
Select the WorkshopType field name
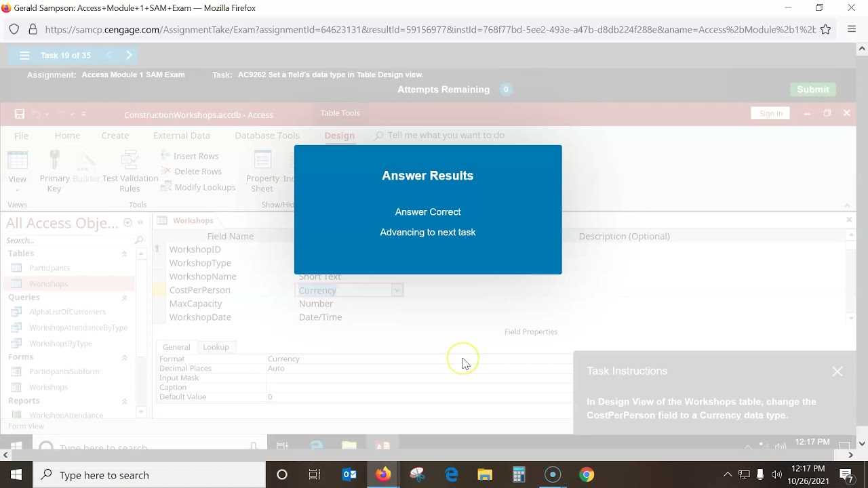coord(200,263)
